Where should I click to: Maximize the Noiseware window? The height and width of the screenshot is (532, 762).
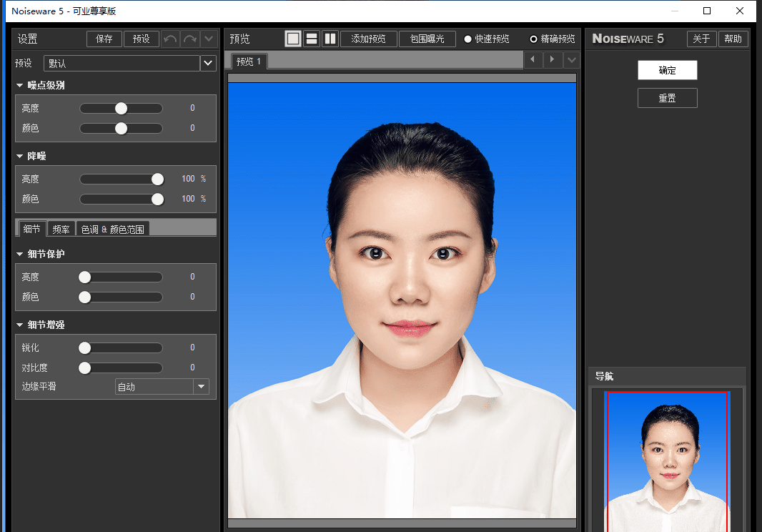coord(707,11)
